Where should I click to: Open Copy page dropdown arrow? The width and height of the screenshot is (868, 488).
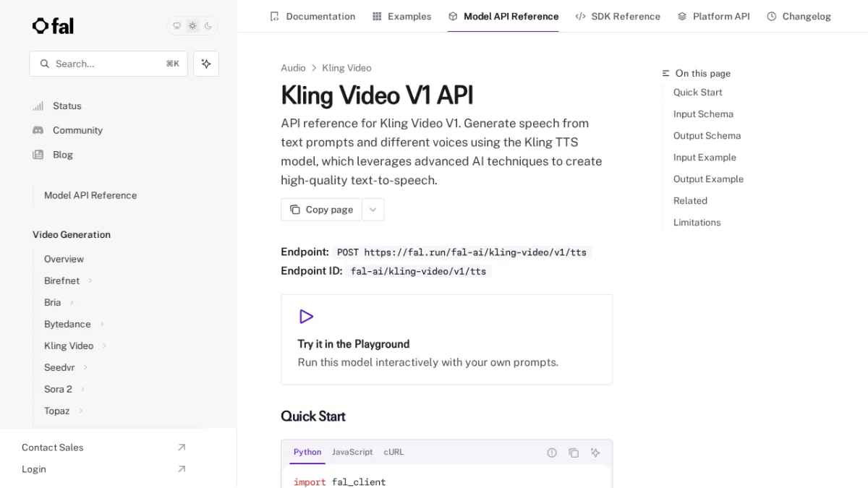373,210
